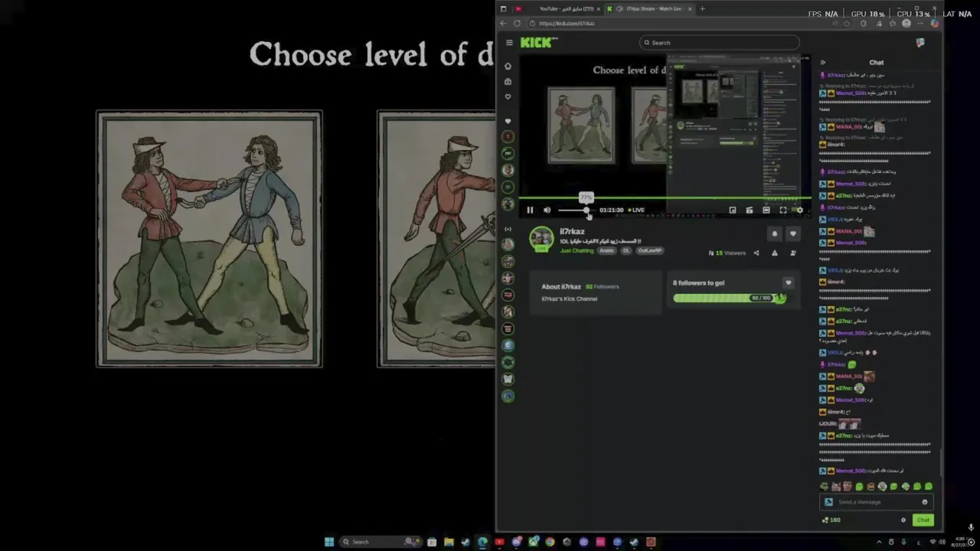Screen dimensions: 980x551
Task: Click 'About il7rkaz' heading
Action: pyautogui.click(x=561, y=286)
